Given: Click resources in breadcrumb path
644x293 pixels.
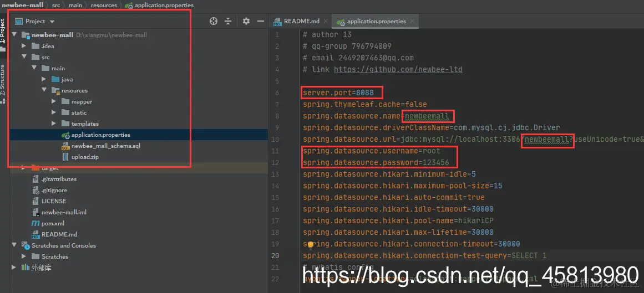Looking at the screenshot, I should point(104,6).
